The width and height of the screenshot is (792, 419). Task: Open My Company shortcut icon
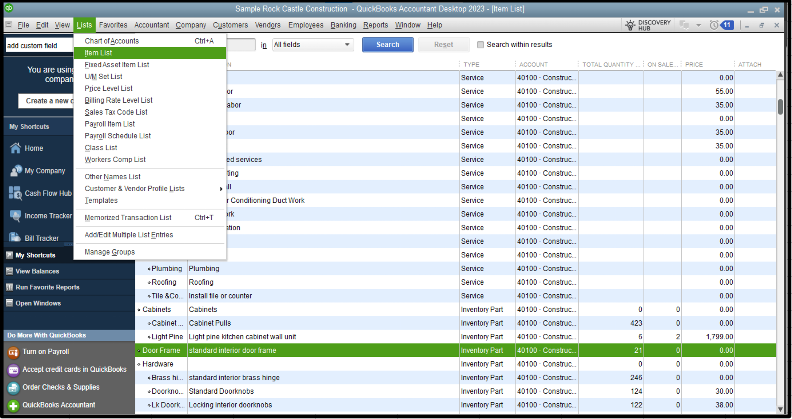(x=16, y=171)
